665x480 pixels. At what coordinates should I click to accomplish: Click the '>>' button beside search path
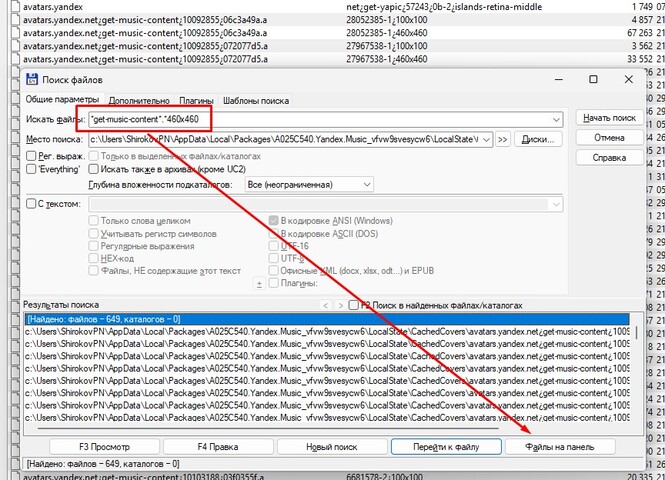(502, 139)
